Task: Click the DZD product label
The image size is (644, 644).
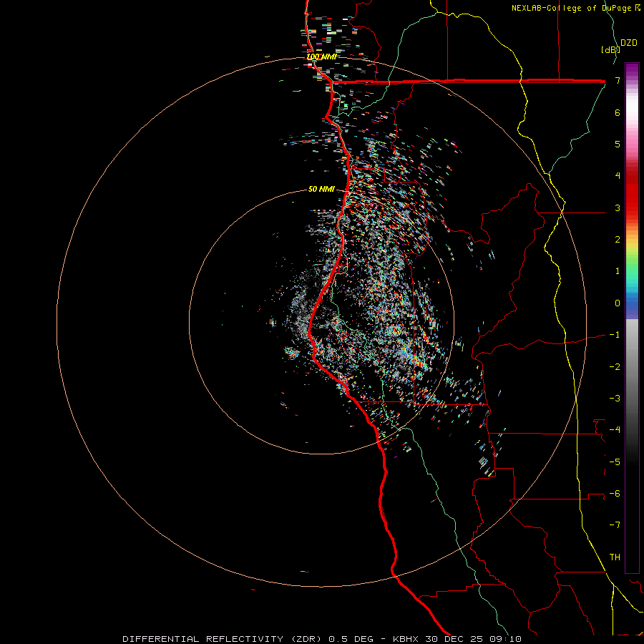Action: coord(629,43)
